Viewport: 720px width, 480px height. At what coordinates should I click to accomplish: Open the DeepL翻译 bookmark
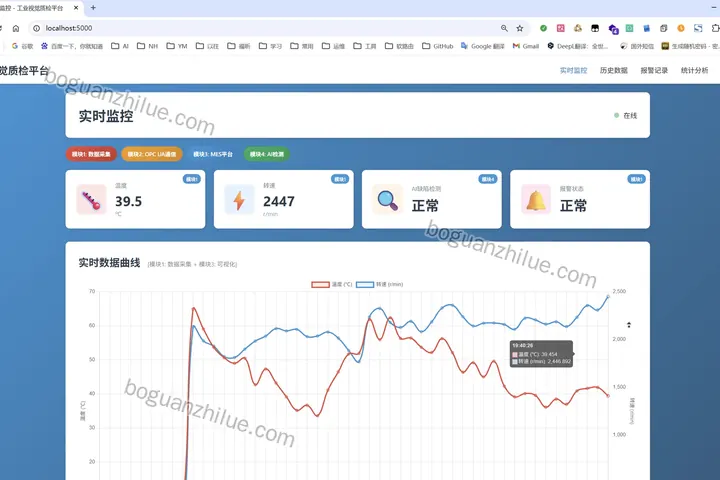pos(578,46)
